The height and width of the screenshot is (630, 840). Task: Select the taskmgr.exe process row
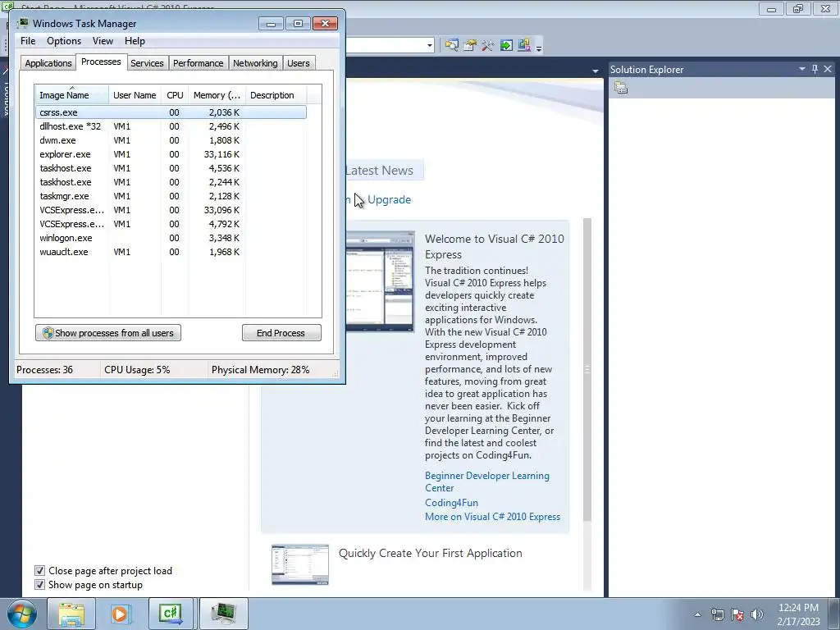pyautogui.click(x=171, y=196)
